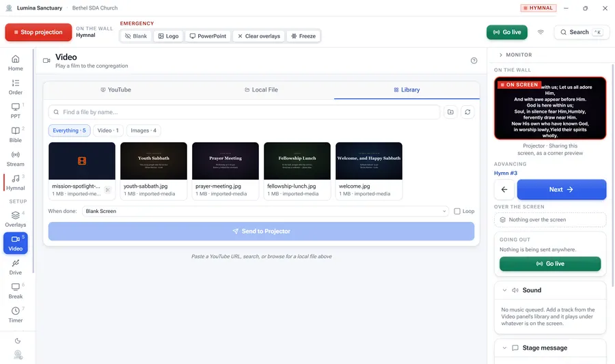
Task: Click the PowerPoint emergency button
Action: [x=208, y=36]
